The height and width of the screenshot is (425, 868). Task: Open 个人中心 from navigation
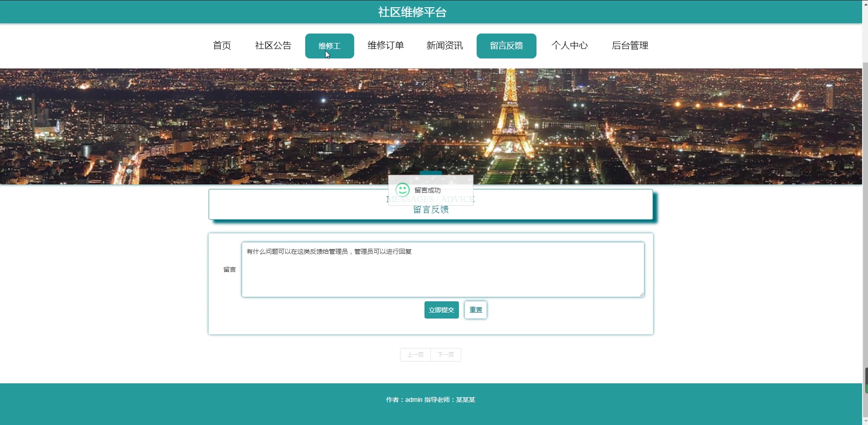pos(570,45)
